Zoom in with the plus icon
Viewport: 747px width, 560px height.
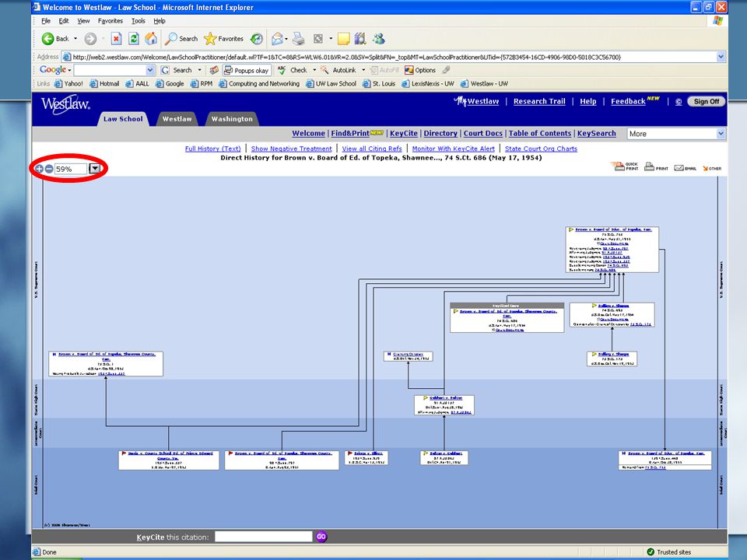(39, 169)
